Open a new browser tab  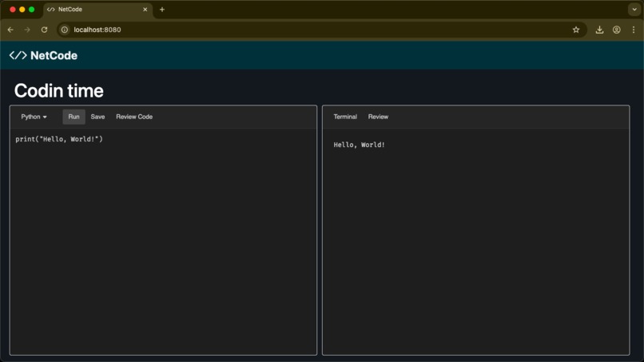(162, 10)
